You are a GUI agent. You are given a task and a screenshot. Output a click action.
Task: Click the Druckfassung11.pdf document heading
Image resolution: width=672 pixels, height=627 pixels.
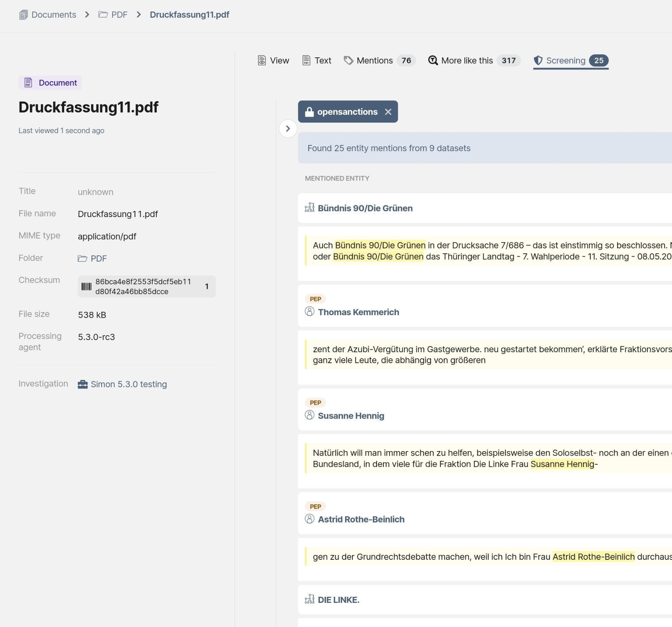click(88, 107)
